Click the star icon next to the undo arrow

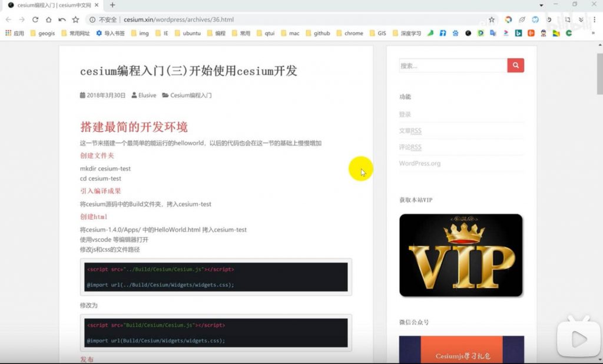click(x=76, y=19)
